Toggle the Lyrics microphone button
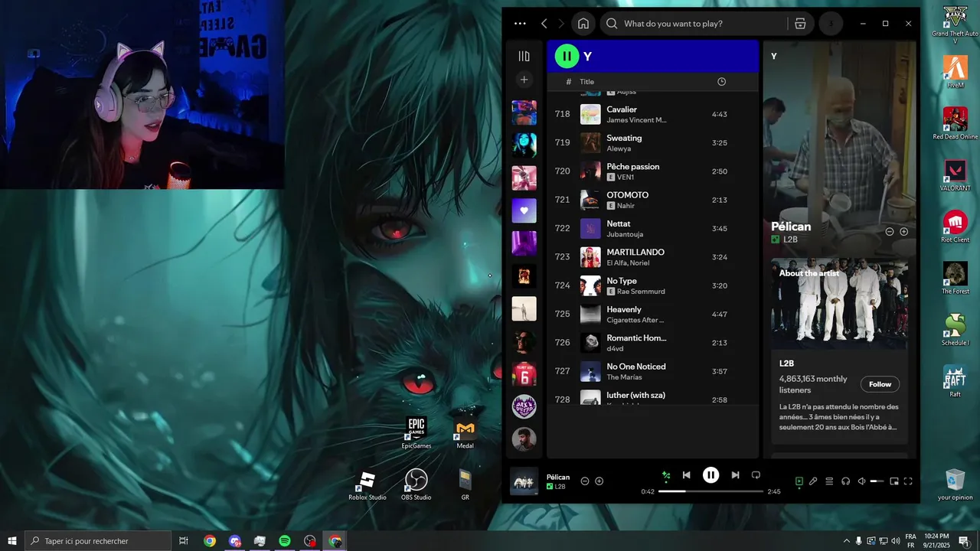 pos(813,481)
